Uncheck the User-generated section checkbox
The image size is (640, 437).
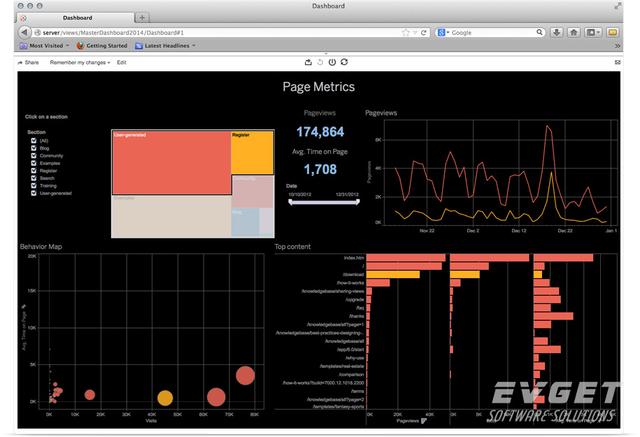click(34, 193)
